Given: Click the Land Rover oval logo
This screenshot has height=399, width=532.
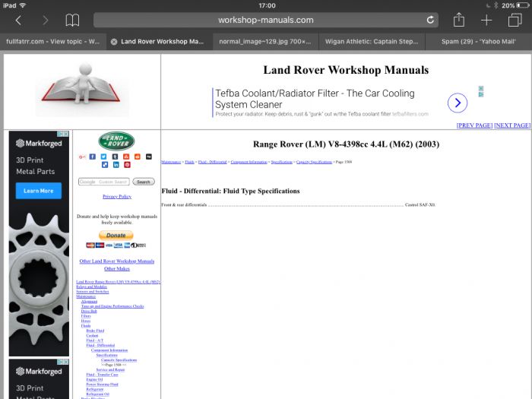Looking at the screenshot, I should pyautogui.click(x=116, y=141).
